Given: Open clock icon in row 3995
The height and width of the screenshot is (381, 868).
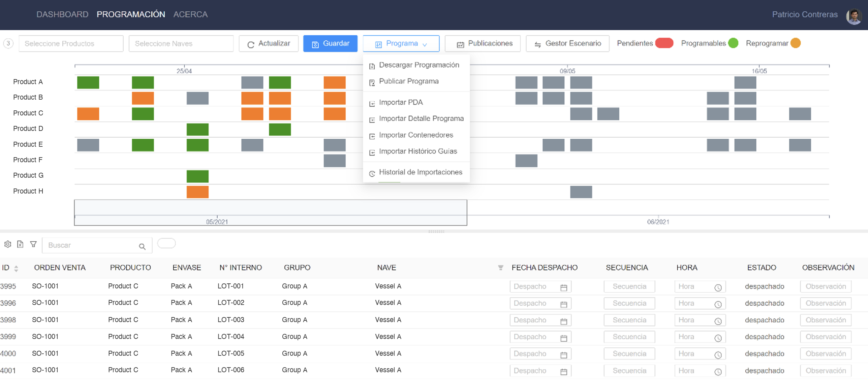Looking at the screenshot, I should (718, 287).
